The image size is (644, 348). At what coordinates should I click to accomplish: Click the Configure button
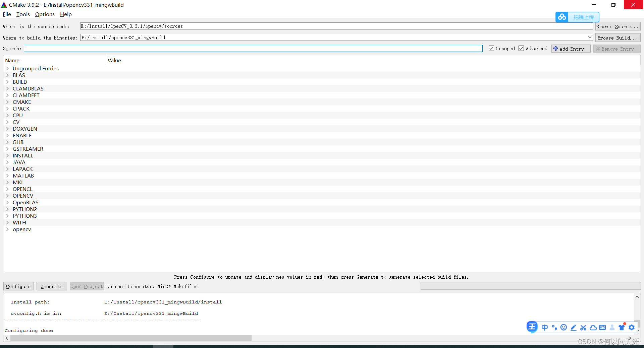click(x=18, y=286)
